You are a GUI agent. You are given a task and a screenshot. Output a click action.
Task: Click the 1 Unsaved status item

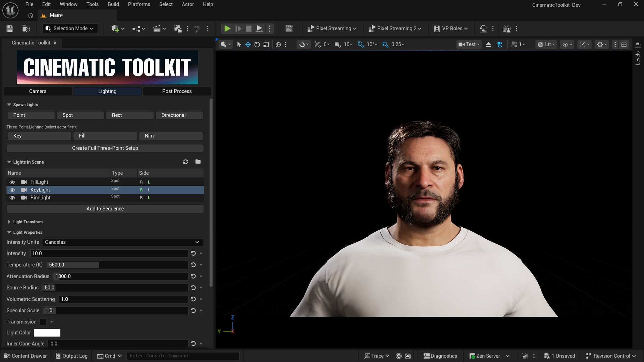point(559,356)
